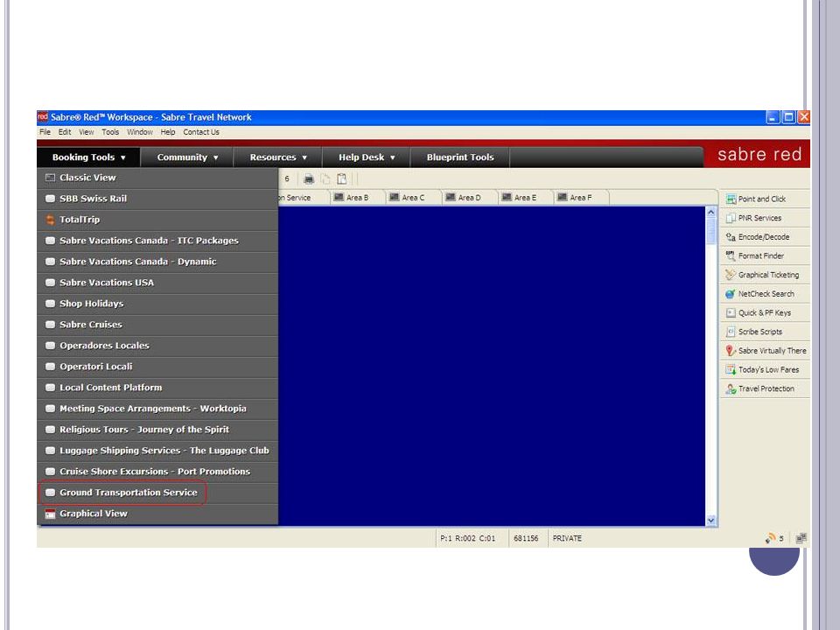Maximize the Sabre Red Workspace window

pyautogui.click(x=788, y=117)
